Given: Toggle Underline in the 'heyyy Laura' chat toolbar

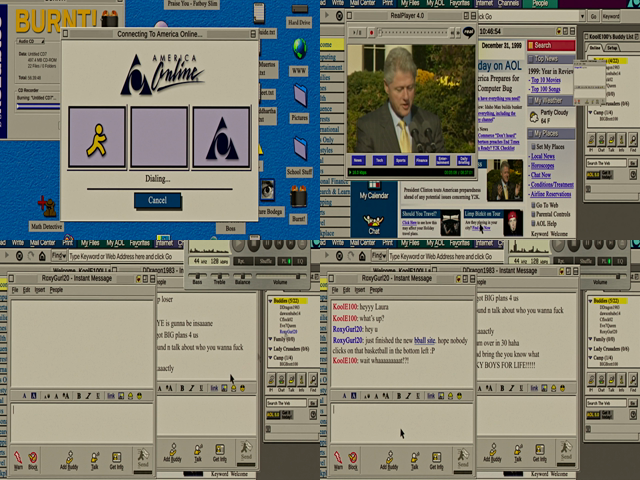Looking at the screenshot, I should (x=418, y=396).
